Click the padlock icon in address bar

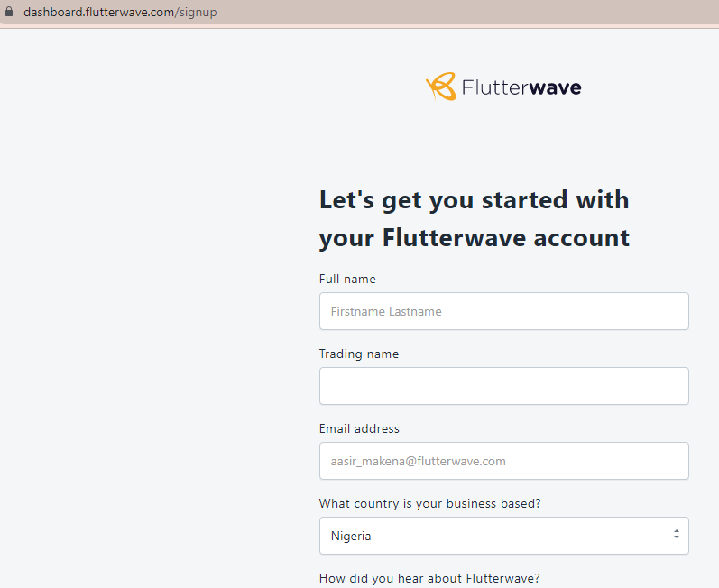point(10,13)
